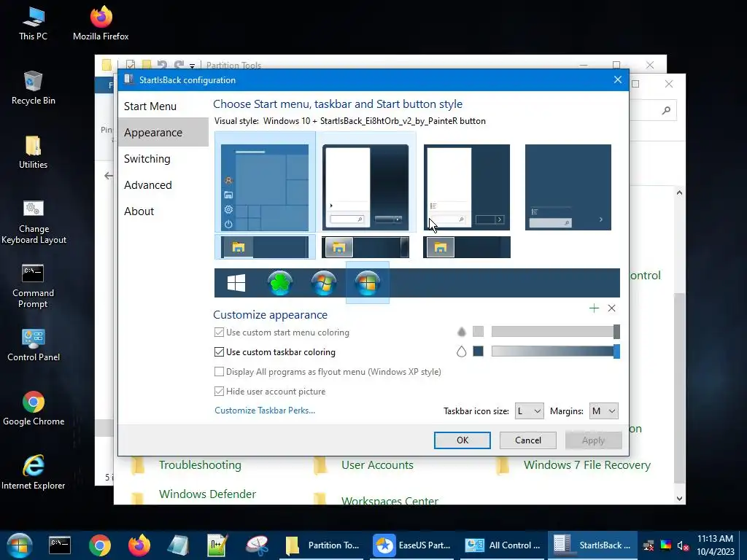Screen dimensions: 747x560
Task: Adjust the start menu opacity slider
Action: point(555,332)
